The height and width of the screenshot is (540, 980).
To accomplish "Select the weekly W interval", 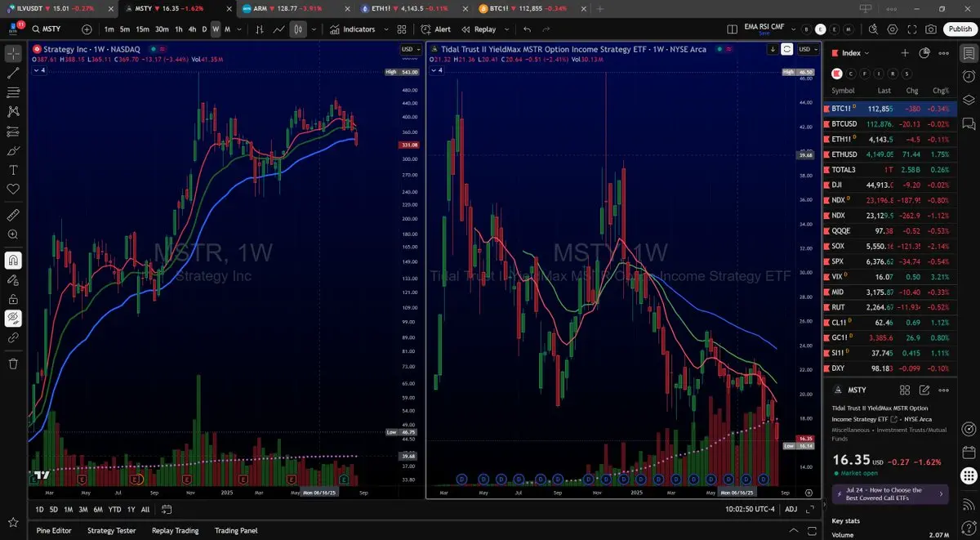I will (216, 29).
